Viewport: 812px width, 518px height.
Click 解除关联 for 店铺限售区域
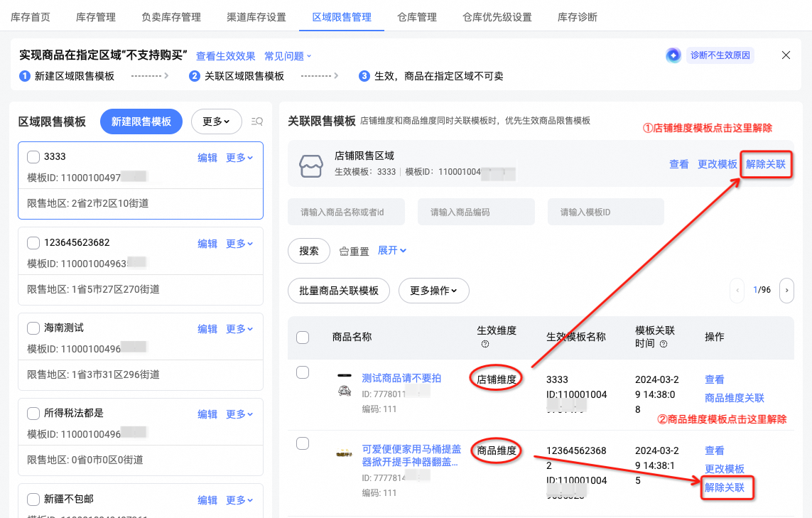(765, 164)
